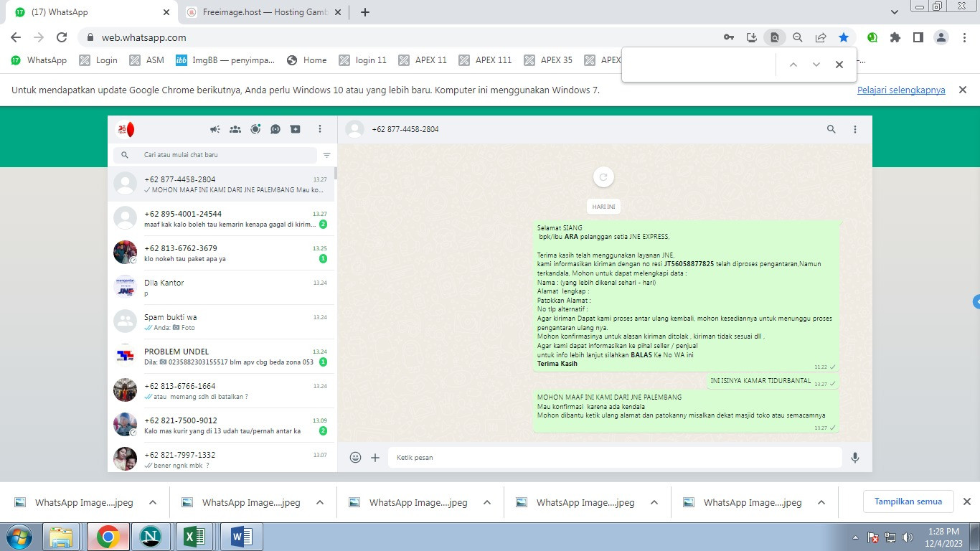Click the 'INI ISINYA KAMAR TIDURBANTAL' message
Screen dimensions: 980x551
(x=760, y=381)
